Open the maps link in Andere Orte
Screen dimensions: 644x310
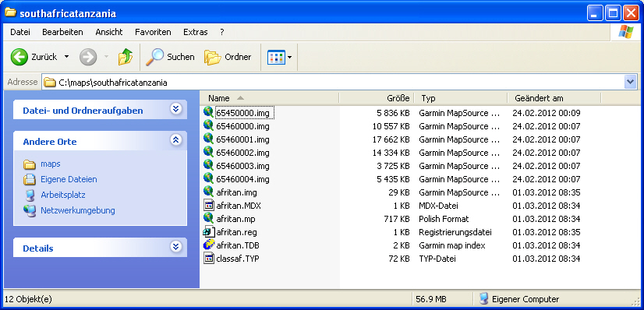pyautogui.click(x=51, y=164)
